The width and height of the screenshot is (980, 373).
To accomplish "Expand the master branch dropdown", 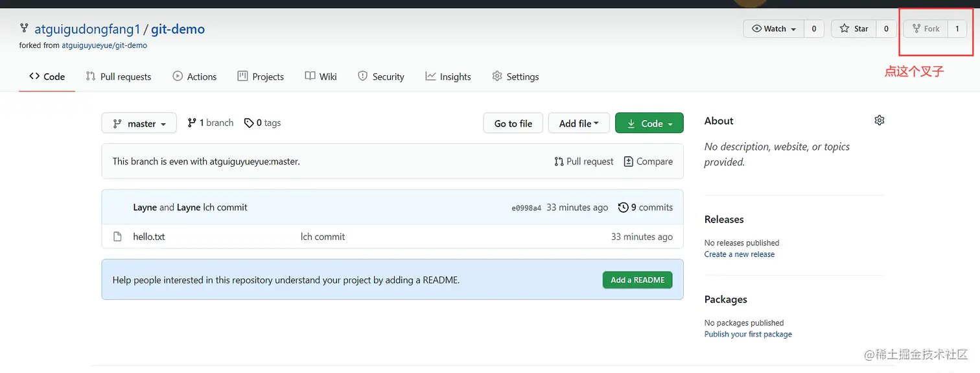I will click(x=139, y=123).
